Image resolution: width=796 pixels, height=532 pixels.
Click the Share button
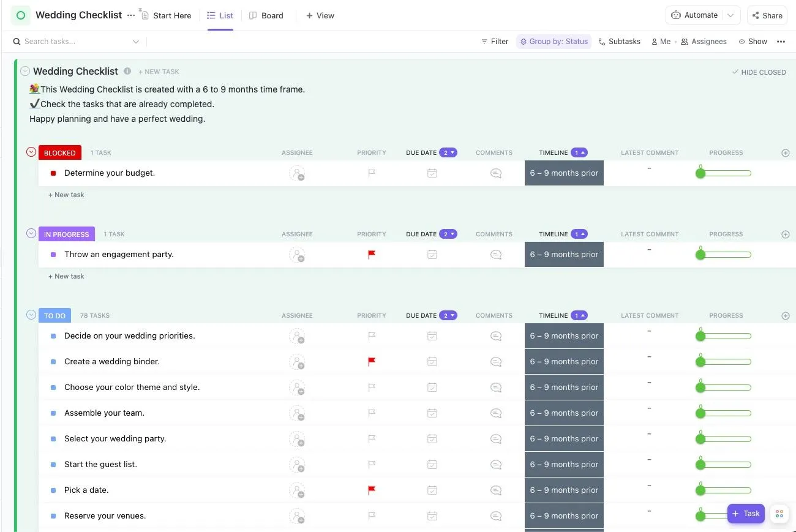pos(767,15)
